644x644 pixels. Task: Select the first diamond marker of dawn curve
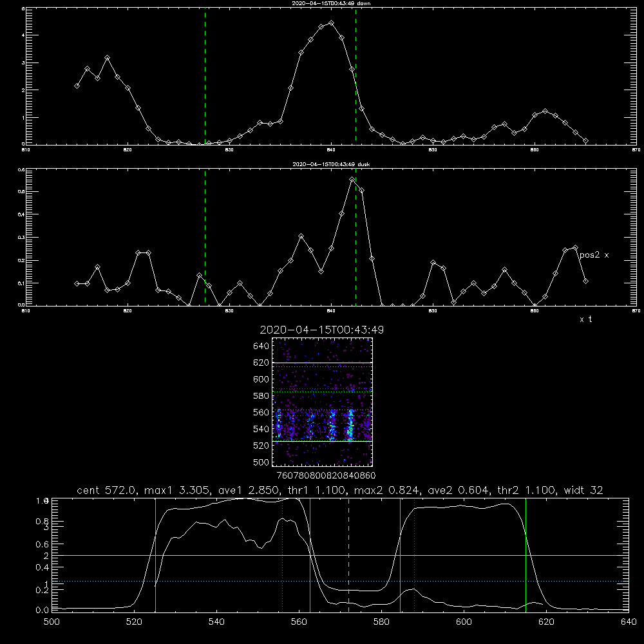click(x=77, y=86)
